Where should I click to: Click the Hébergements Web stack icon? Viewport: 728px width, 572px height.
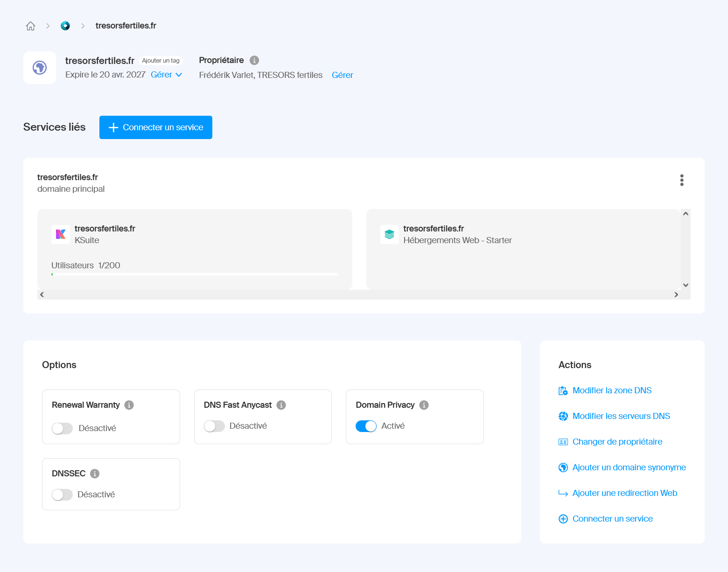pos(390,234)
